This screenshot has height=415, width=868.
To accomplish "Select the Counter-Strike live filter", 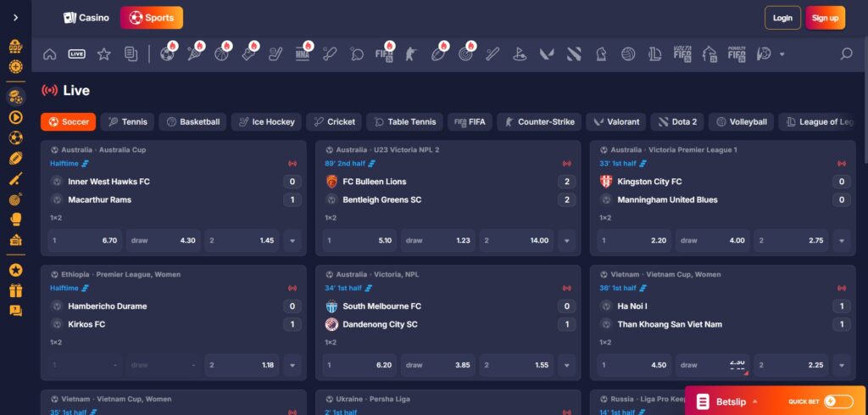I will 539,122.
